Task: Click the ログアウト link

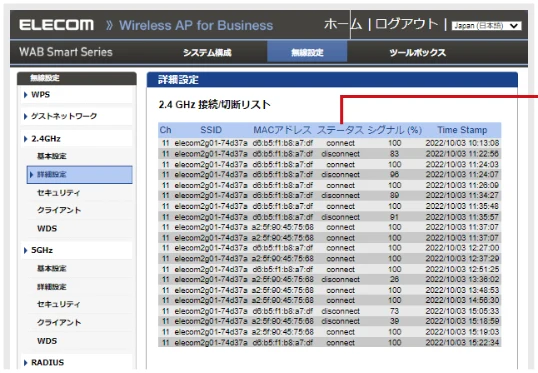Action: tap(407, 24)
